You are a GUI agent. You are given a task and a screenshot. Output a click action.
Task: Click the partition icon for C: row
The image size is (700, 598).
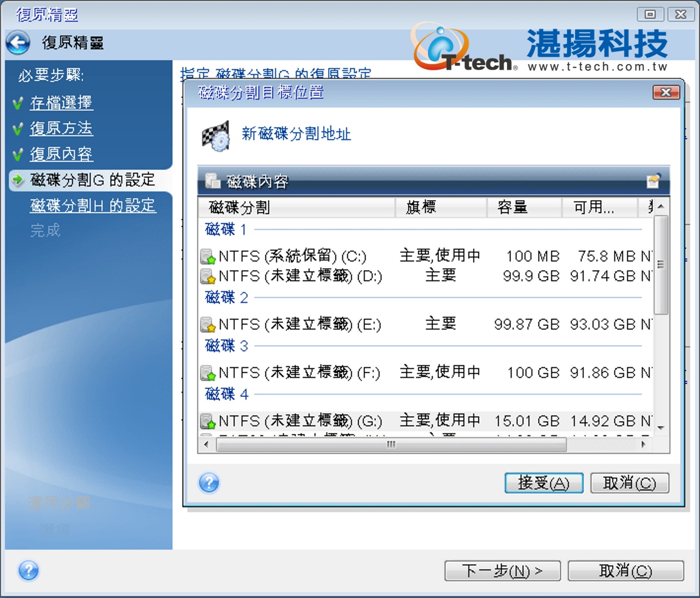[208, 257]
